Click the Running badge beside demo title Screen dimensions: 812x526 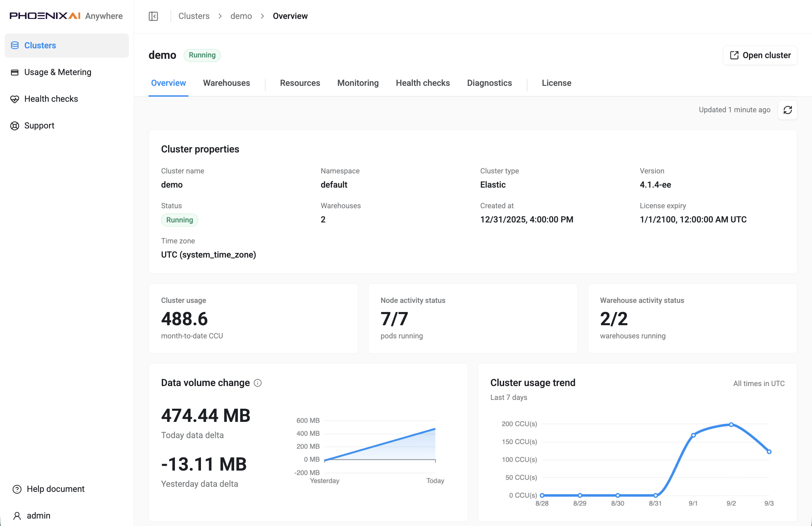pos(202,55)
